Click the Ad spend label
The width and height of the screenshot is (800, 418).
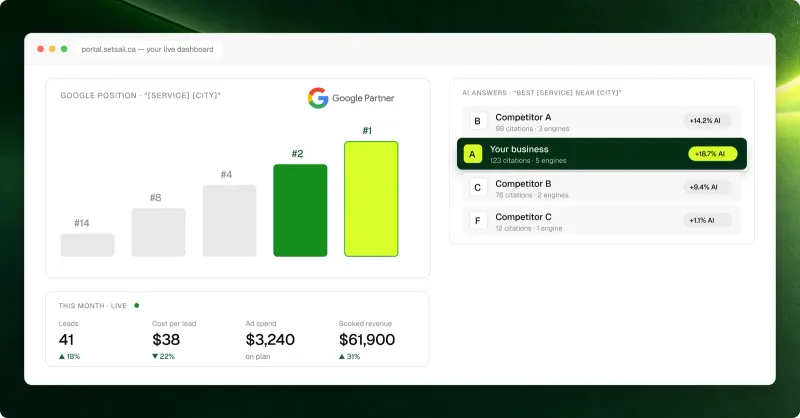click(x=261, y=324)
